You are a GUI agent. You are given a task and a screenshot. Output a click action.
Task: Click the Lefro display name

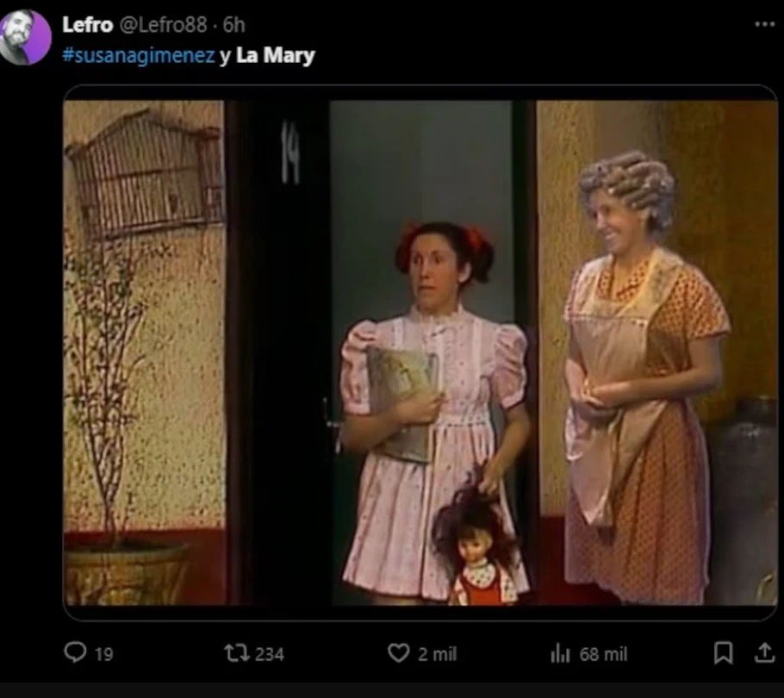(88, 24)
